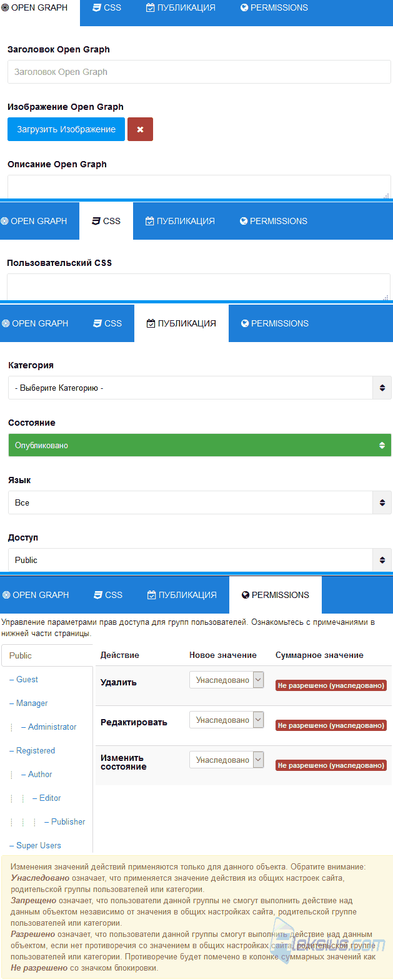Image resolution: width=393 pixels, height=980 pixels.
Task: Focus the Пользовательский CSS textarea
Action: [x=199, y=287]
